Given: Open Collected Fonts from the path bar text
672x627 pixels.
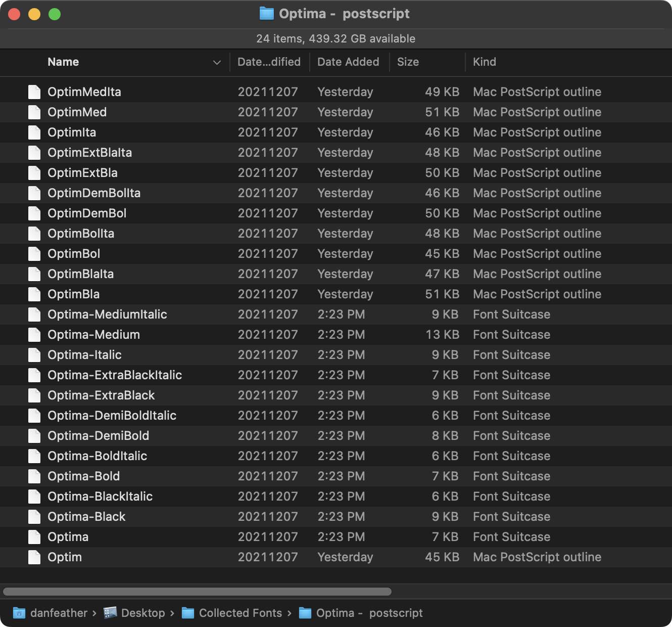Looking at the screenshot, I should 241,613.
